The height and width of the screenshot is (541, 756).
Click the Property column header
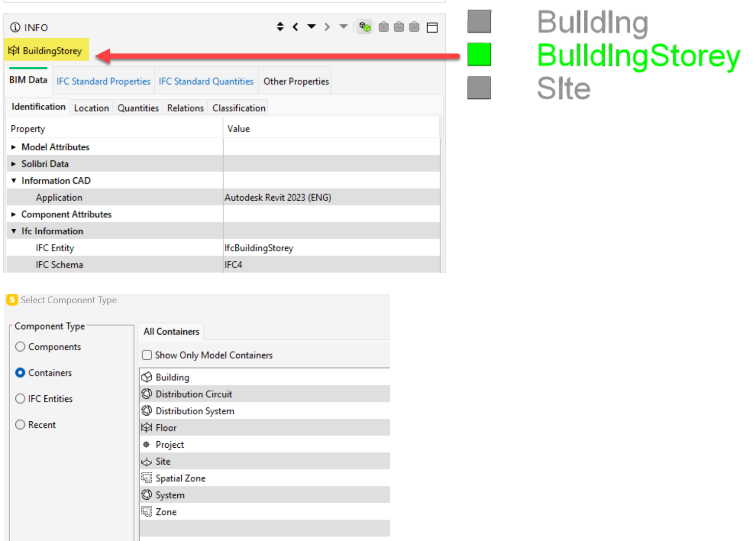115,129
